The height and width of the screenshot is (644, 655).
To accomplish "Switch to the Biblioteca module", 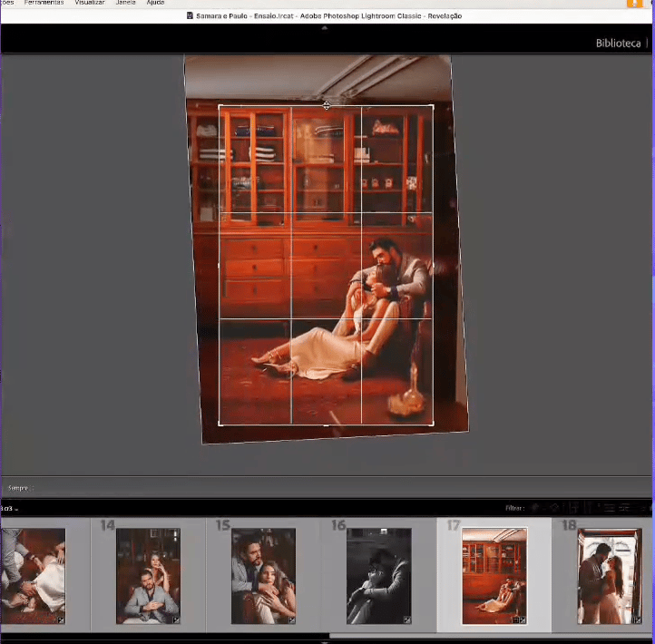I will coord(618,43).
